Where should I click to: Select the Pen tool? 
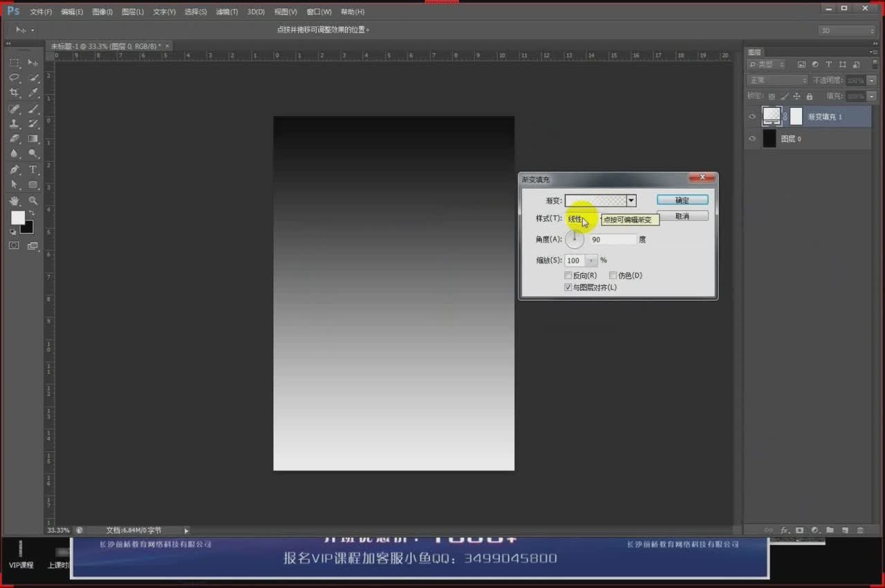(x=14, y=169)
